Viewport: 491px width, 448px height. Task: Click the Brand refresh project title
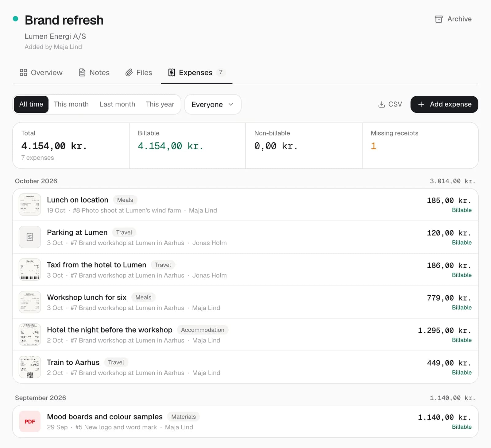coord(64,20)
